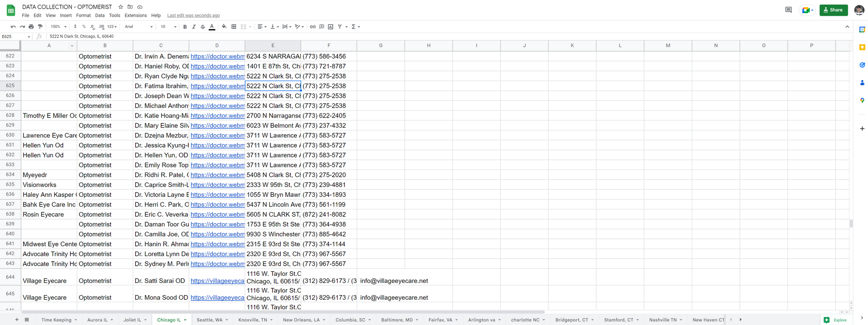Open Maps side panel icon

862,101
